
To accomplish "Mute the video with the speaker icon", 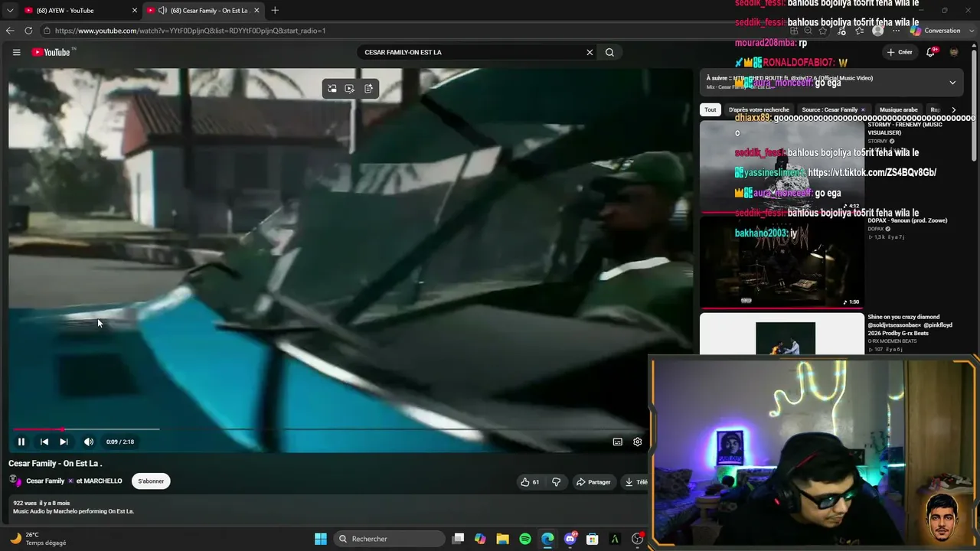I will point(89,442).
